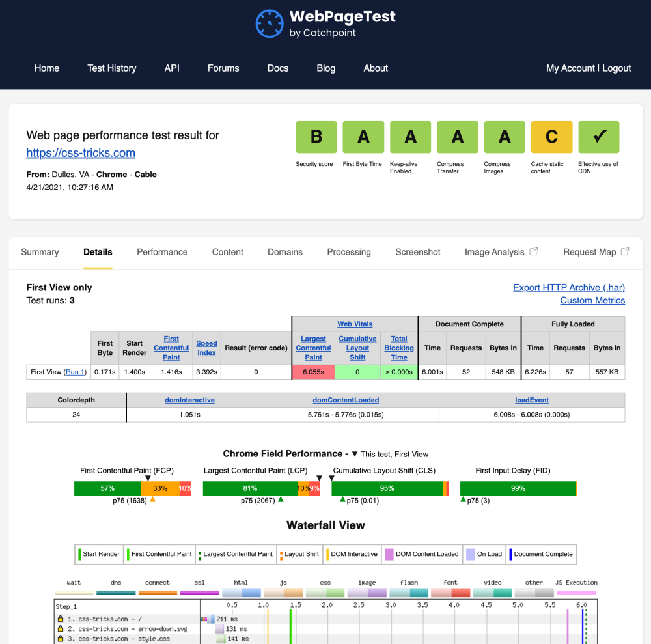Open Test History in the top navigation
651x644 pixels.
[112, 68]
